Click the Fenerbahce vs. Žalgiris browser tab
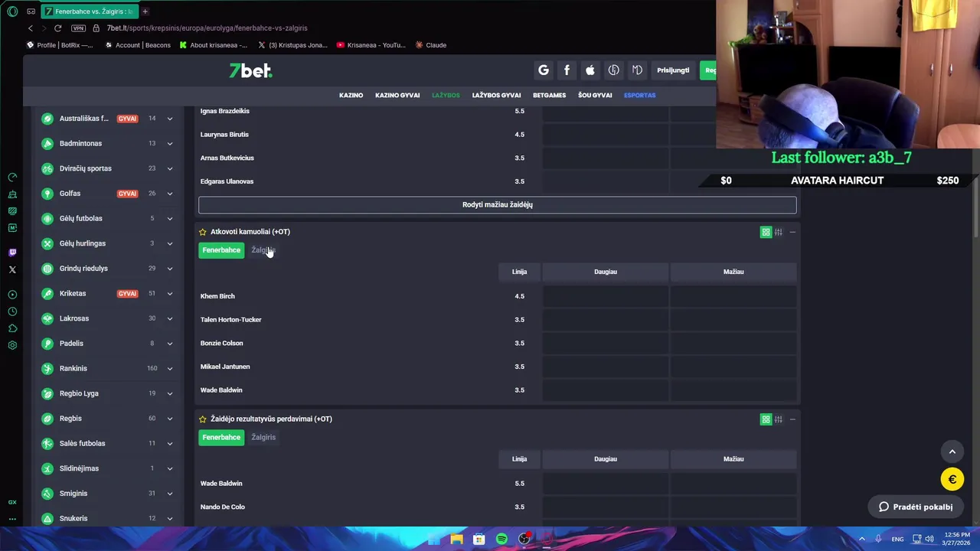980x551 pixels. click(x=90, y=11)
